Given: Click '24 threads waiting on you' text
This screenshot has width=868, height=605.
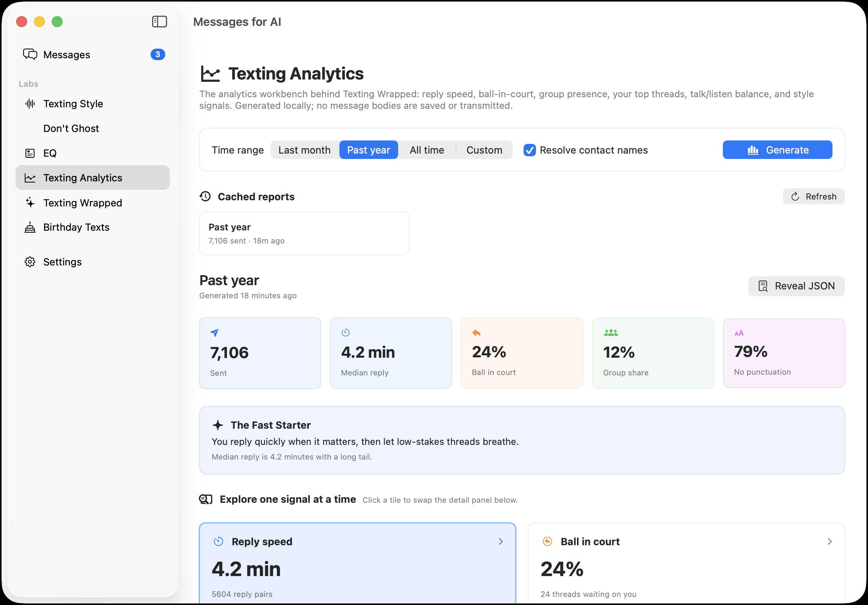Looking at the screenshot, I should coord(588,594).
